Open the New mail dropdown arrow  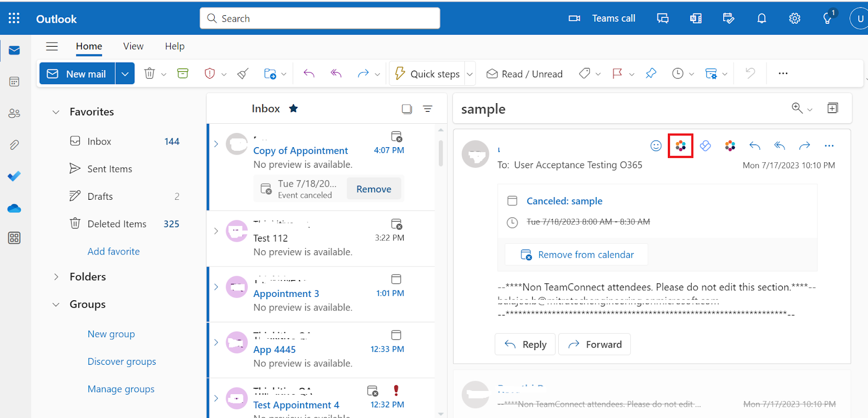pyautogui.click(x=125, y=73)
